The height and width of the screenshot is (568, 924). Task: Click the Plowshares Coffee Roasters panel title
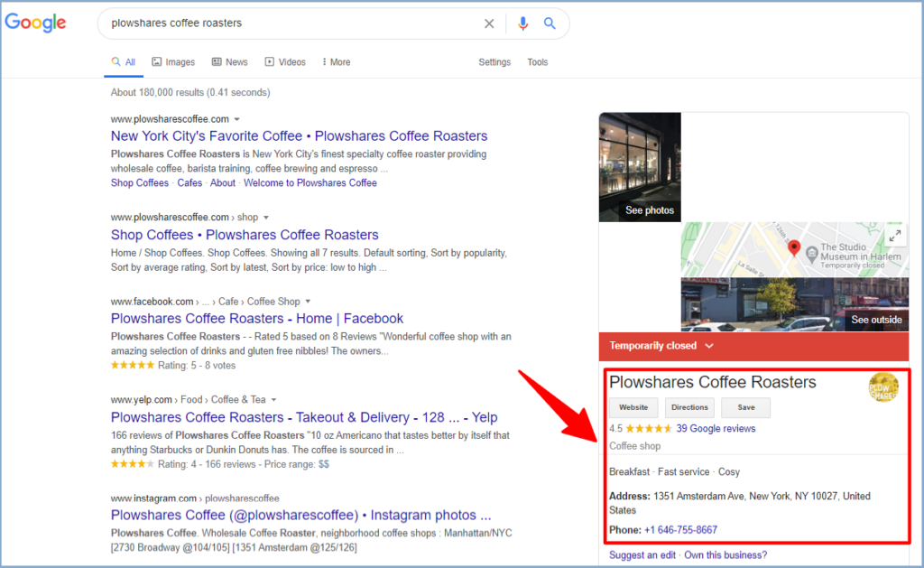713,382
